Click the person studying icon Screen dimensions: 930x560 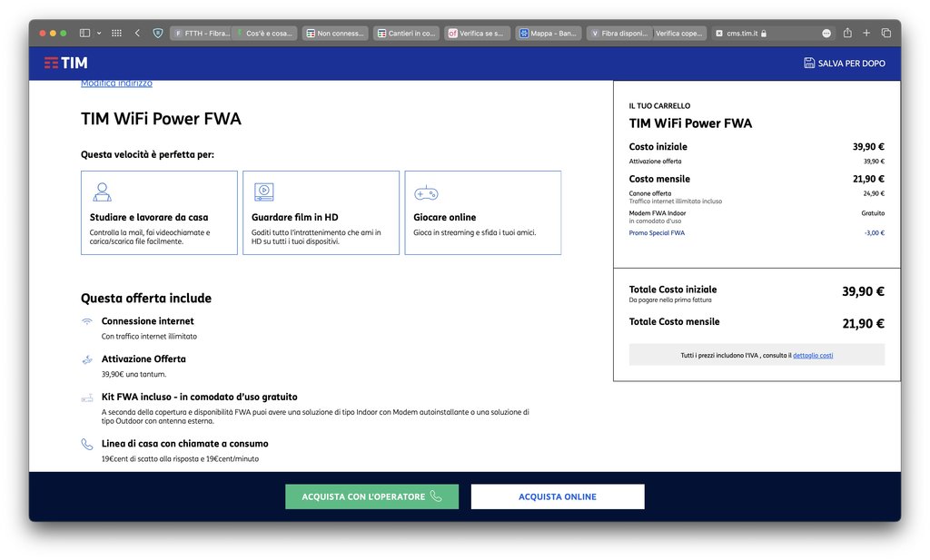click(x=102, y=192)
